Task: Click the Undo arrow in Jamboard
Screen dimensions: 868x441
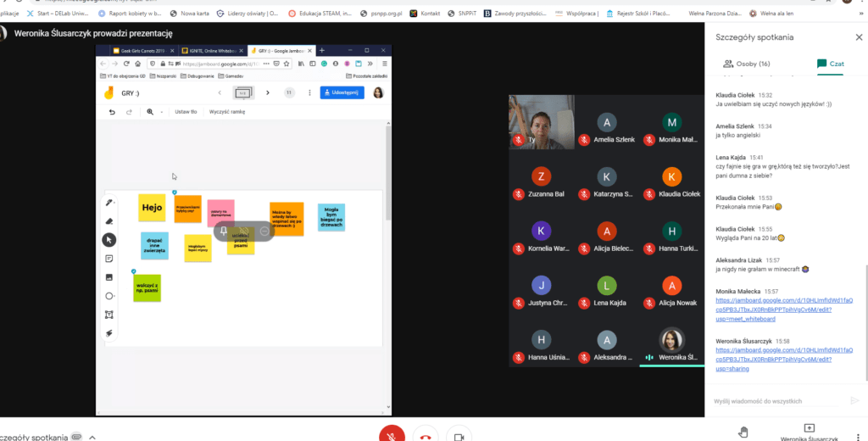Action: pyautogui.click(x=112, y=112)
